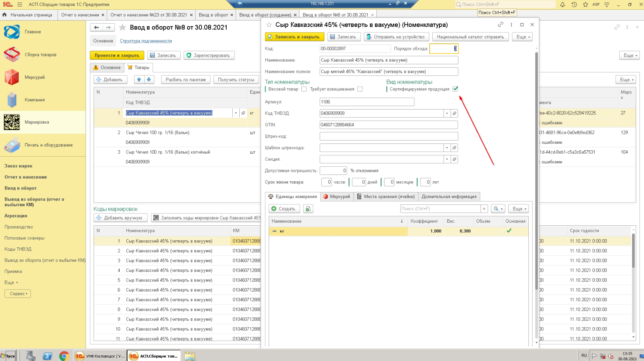Click copy unit icon beside Создать
The height and width of the screenshot is (361, 644).
click(308, 209)
